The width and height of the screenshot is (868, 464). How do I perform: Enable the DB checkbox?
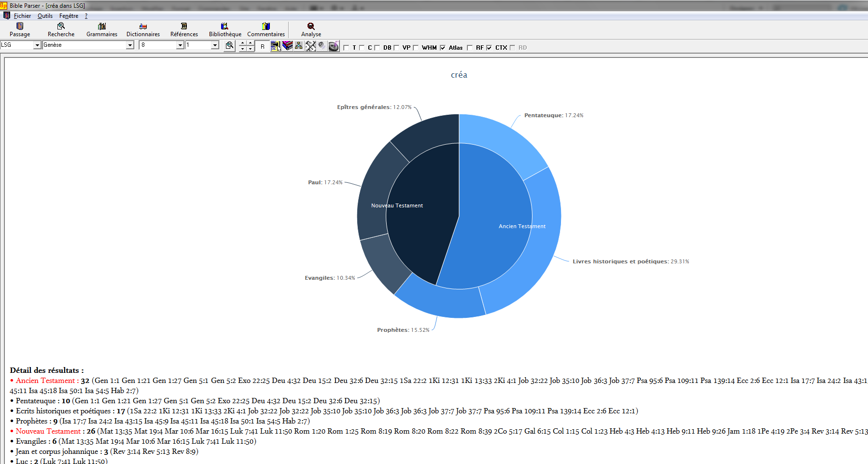click(377, 48)
